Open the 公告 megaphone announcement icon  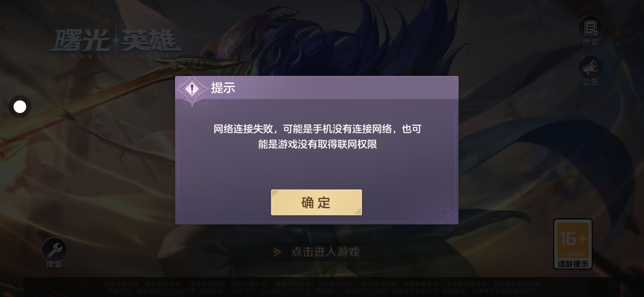(591, 68)
